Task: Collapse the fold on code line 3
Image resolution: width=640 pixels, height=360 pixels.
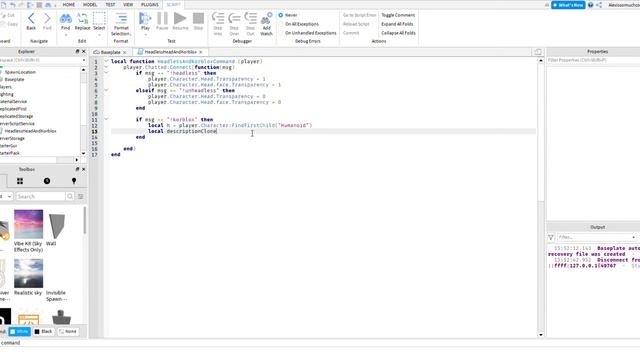Action: [106, 73]
